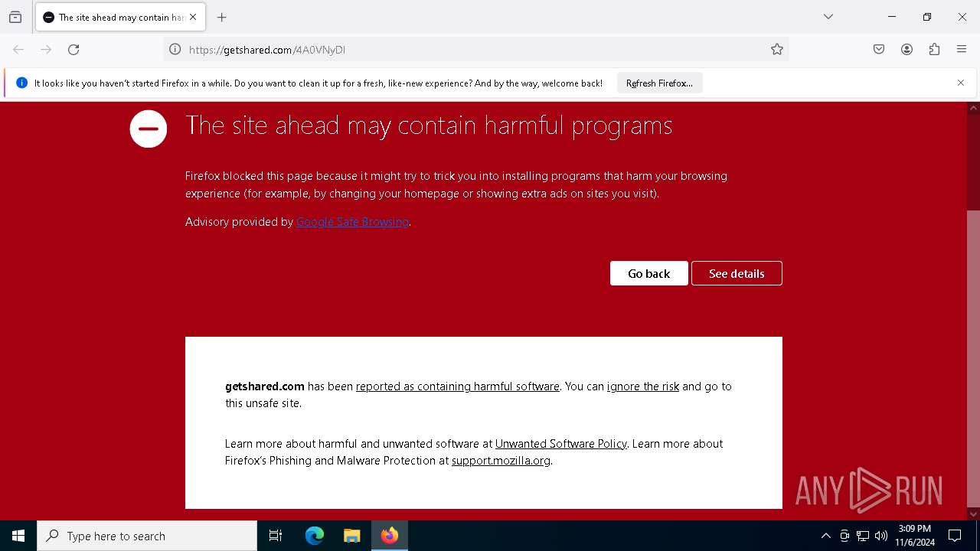The height and width of the screenshot is (551, 980).
Task: Bookmark this page with the star
Action: click(777, 50)
